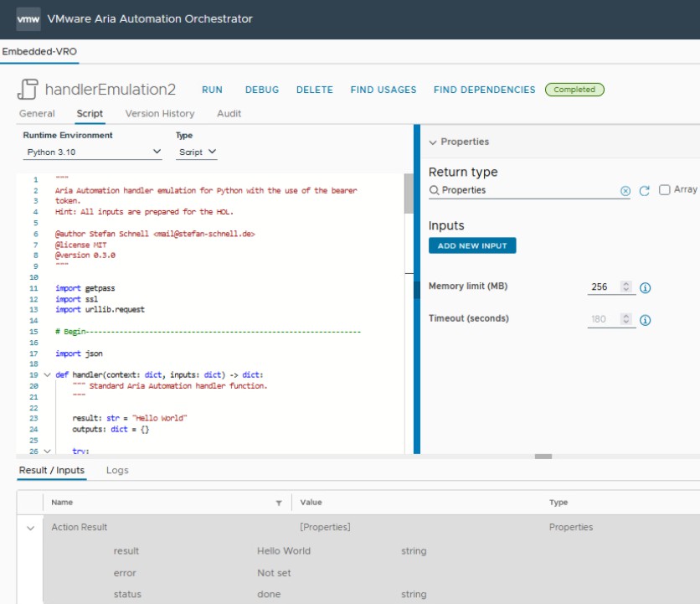Select the Result / Inputs tab
Viewport: 700px width, 604px height.
coord(52,471)
